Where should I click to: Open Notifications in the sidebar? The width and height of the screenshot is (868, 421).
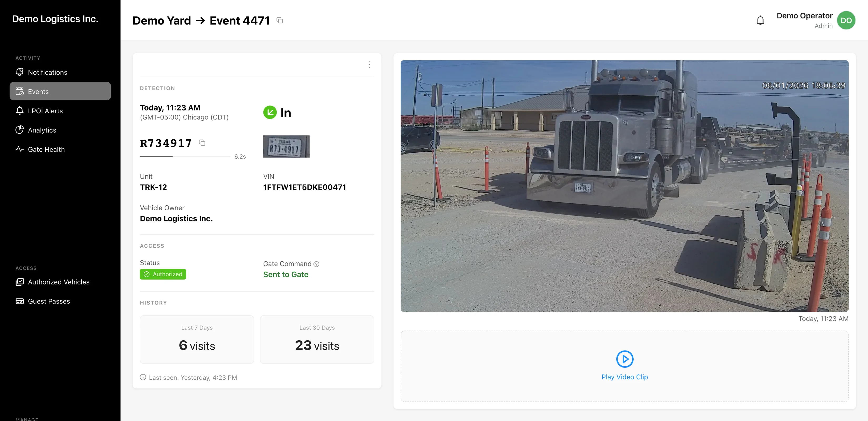[x=60, y=72]
